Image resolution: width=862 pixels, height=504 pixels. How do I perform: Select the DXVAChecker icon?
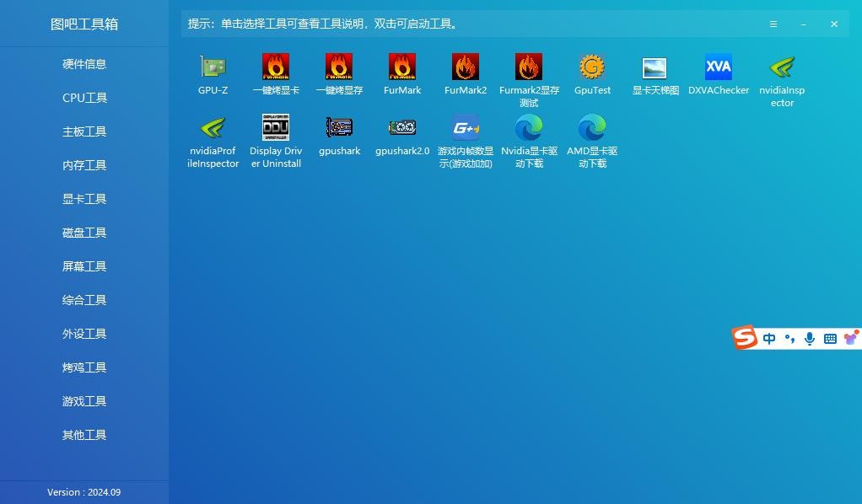[719, 67]
